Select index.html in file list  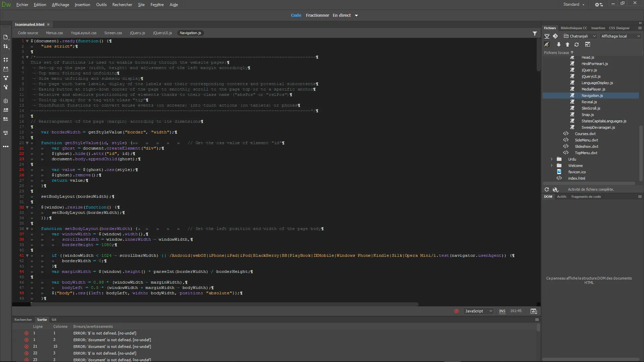[x=576, y=178]
